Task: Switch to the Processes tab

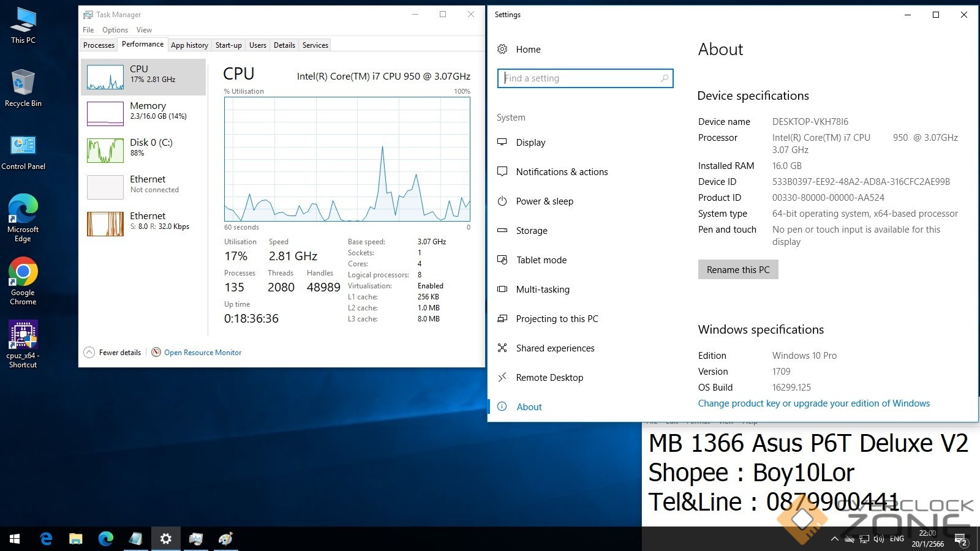Action: (99, 45)
